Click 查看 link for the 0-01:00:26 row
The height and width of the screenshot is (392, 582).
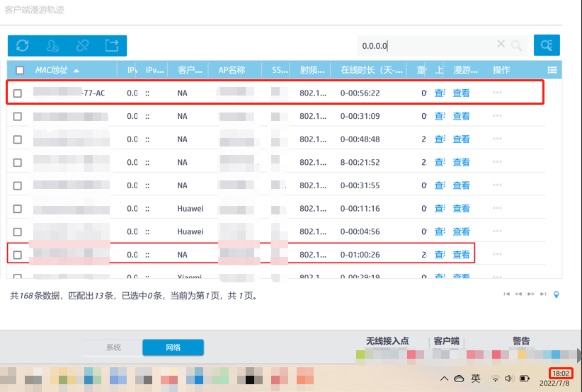coord(461,255)
